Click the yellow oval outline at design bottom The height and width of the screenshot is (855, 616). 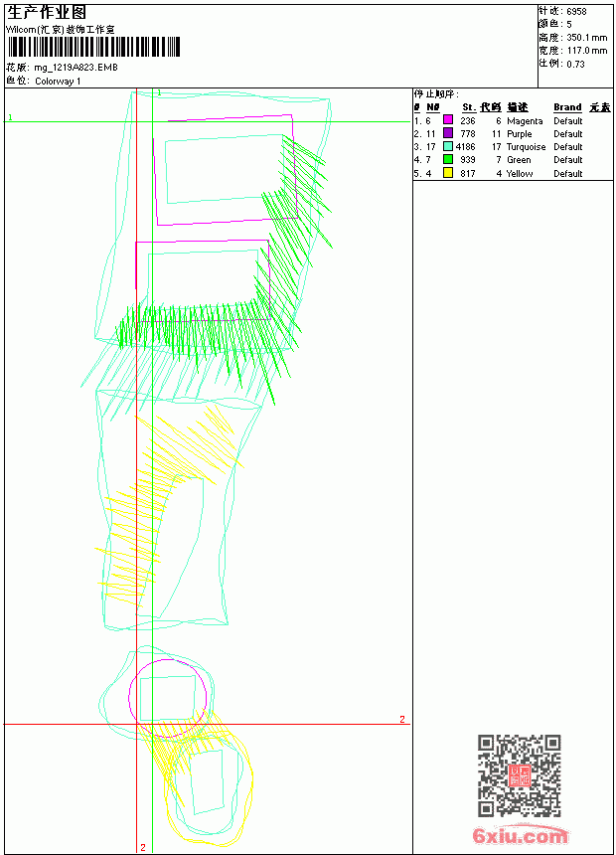click(210, 785)
